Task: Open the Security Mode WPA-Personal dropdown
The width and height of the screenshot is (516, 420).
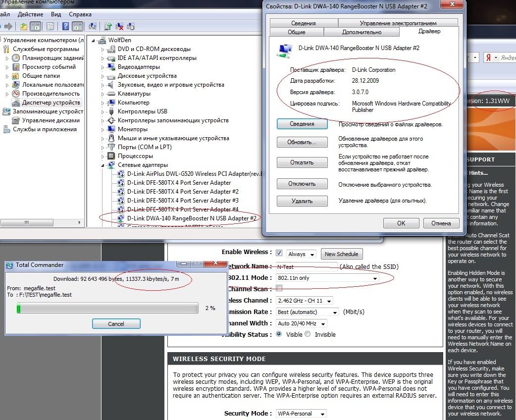Action: (x=301, y=414)
